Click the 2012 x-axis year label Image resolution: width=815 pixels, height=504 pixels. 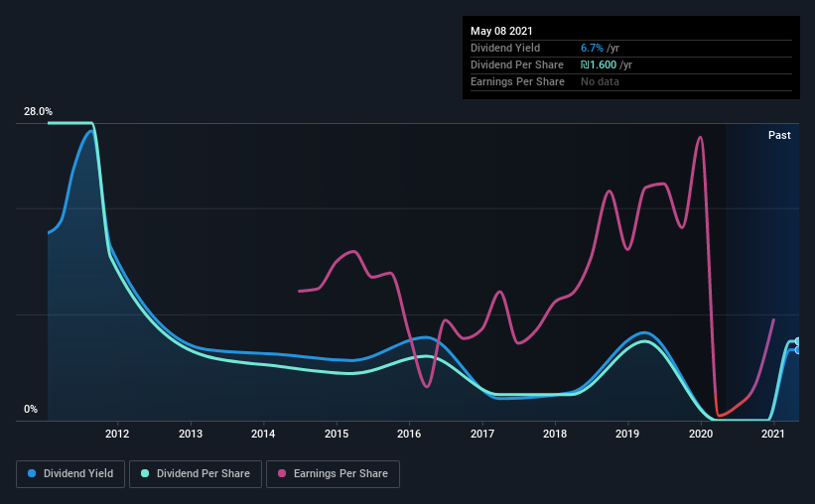tap(117, 434)
